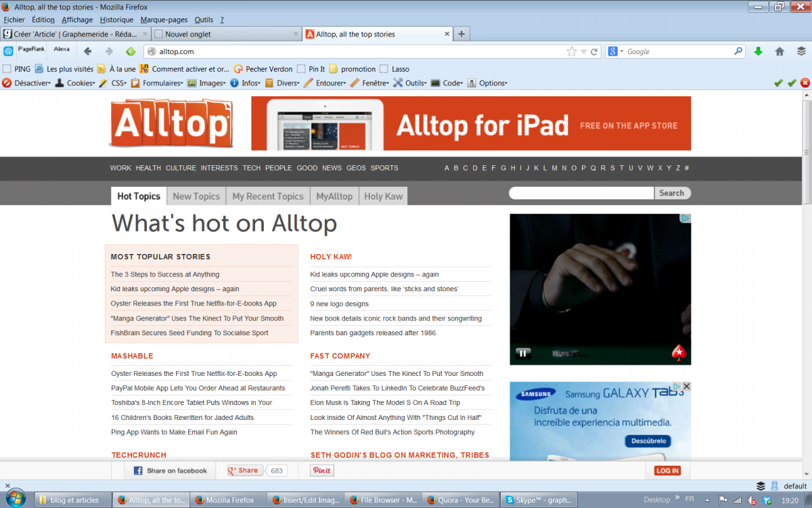Switch to the My Recent Topics tab
Screen dimensions: 812x508
(268, 196)
